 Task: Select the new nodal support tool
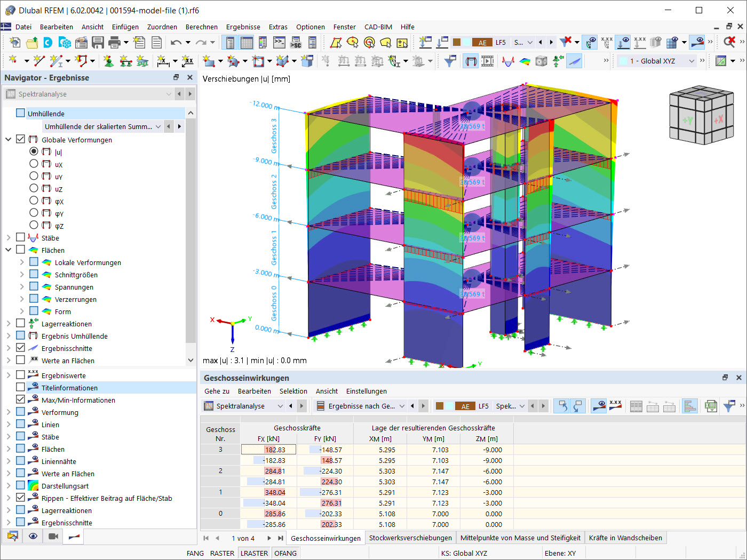[108, 61]
